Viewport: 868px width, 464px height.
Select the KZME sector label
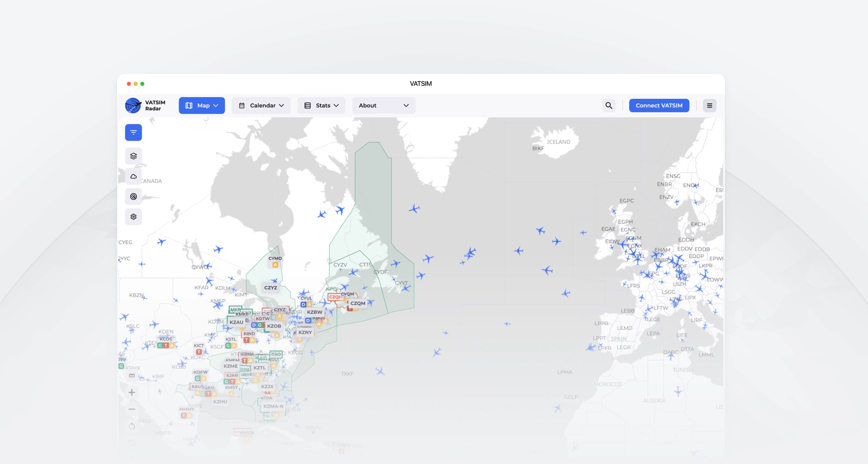[x=231, y=366]
